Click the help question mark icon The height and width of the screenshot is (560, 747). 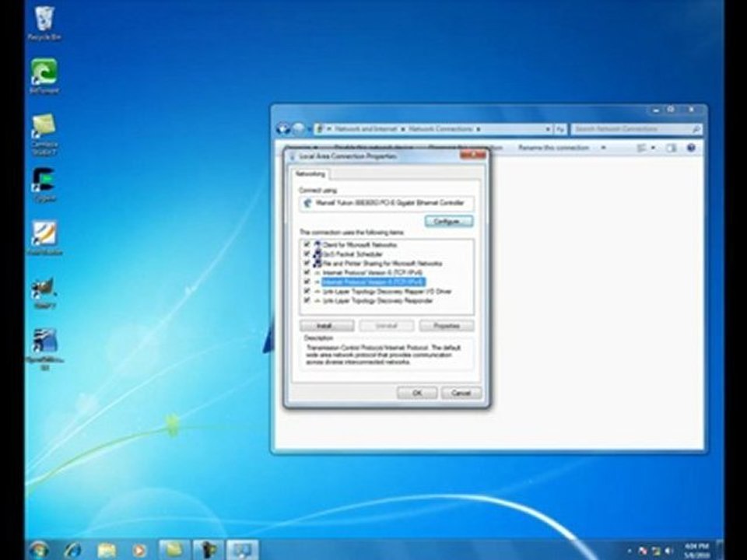click(x=691, y=148)
